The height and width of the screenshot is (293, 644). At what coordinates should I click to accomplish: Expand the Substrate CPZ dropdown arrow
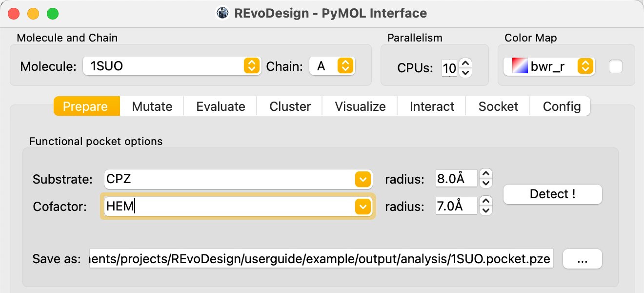[x=362, y=179]
